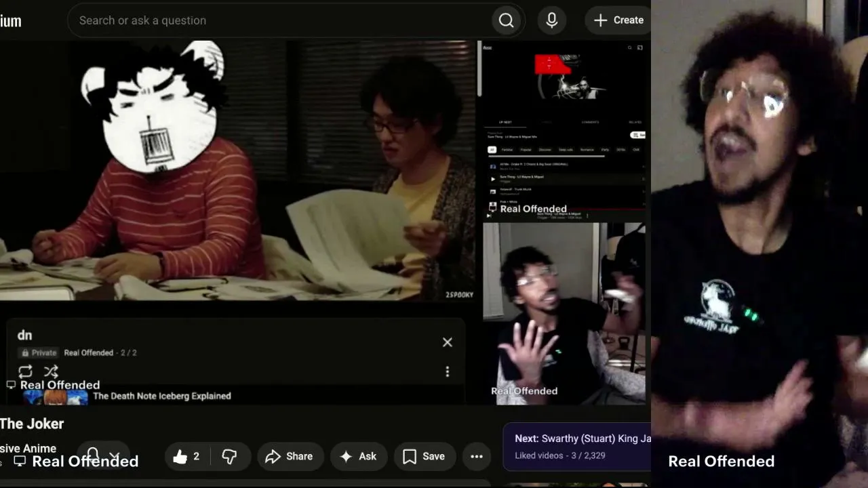
Task: Select the small Real Offended webcam tile
Action: [564, 313]
